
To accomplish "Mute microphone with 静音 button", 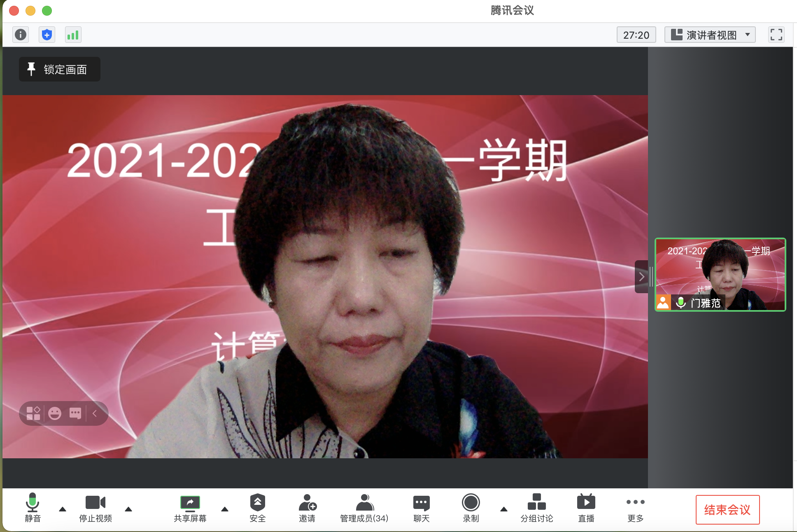I will pyautogui.click(x=33, y=508).
